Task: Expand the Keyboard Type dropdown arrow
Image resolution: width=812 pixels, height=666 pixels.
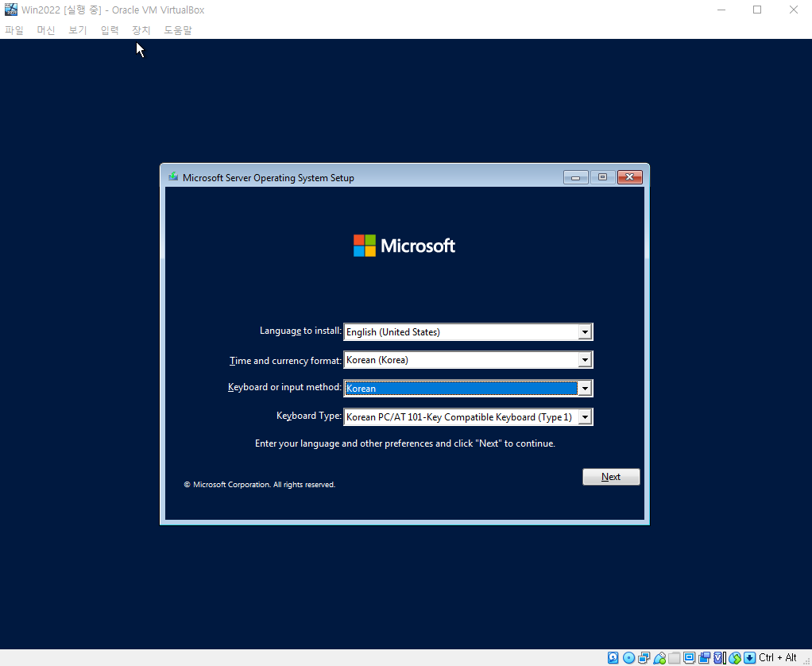Action: [585, 417]
